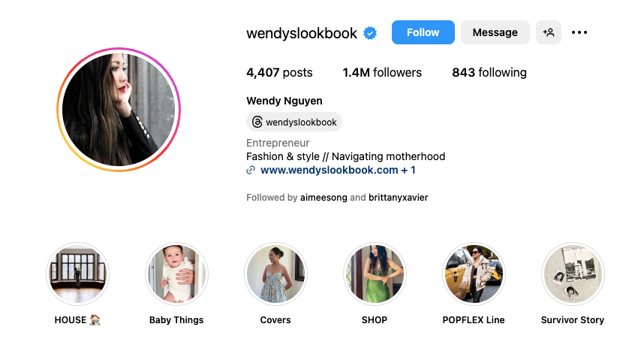Open the Survivor Story highlight
644x342 pixels.
(x=573, y=274)
